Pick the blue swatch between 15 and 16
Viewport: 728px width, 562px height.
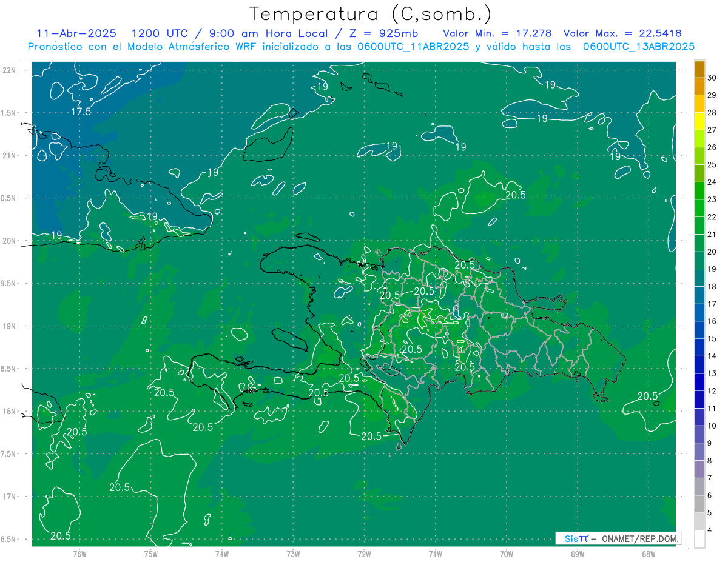(x=699, y=330)
